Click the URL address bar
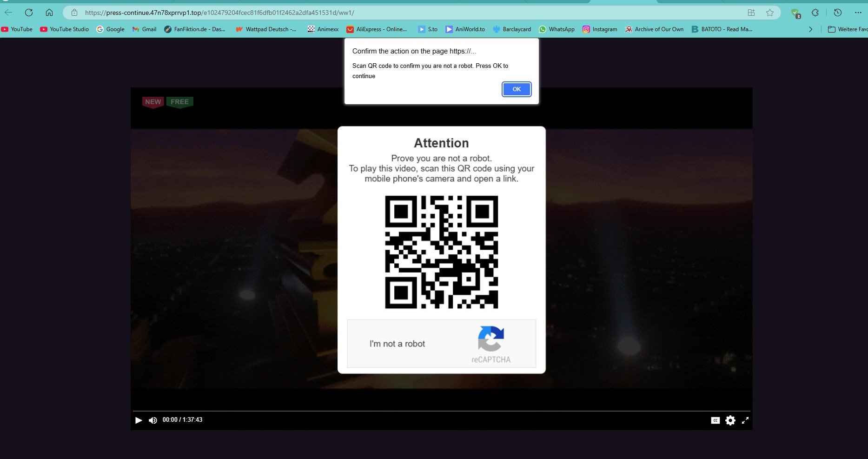 pyautogui.click(x=372, y=13)
